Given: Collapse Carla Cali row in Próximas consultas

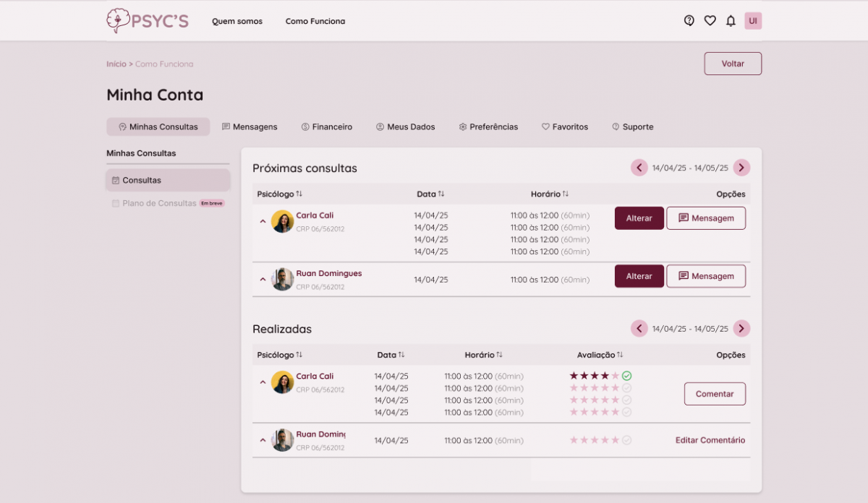Looking at the screenshot, I should 263,221.
